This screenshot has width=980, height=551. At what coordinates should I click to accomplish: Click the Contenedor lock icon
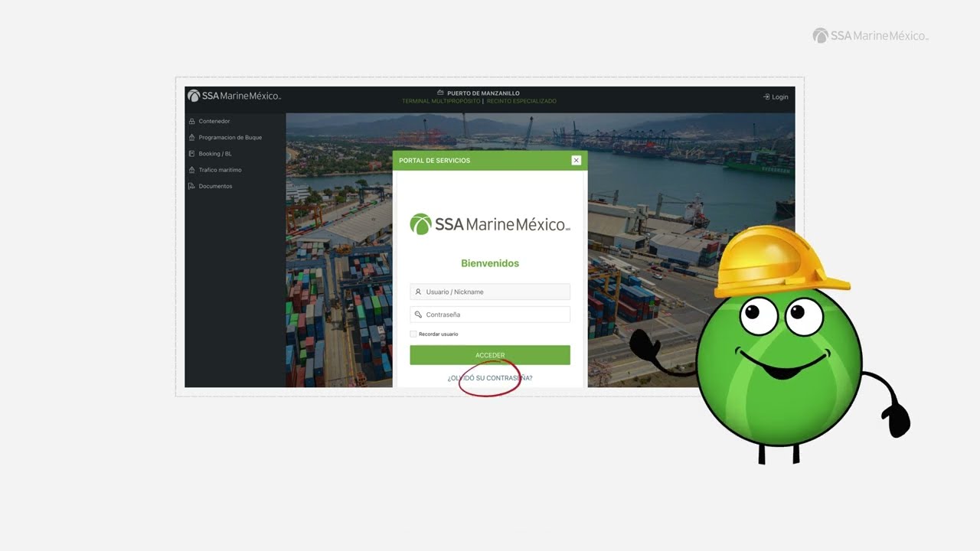pos(191,121)
